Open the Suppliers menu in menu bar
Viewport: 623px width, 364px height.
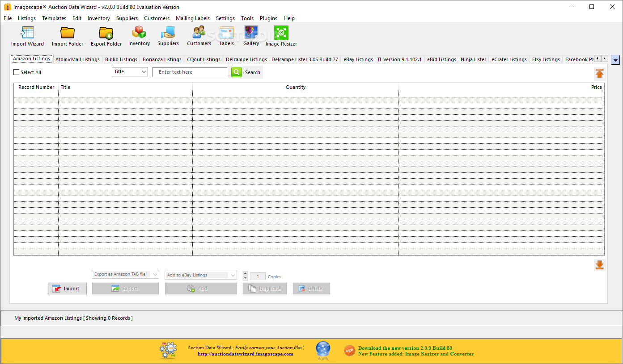point(127,18)
